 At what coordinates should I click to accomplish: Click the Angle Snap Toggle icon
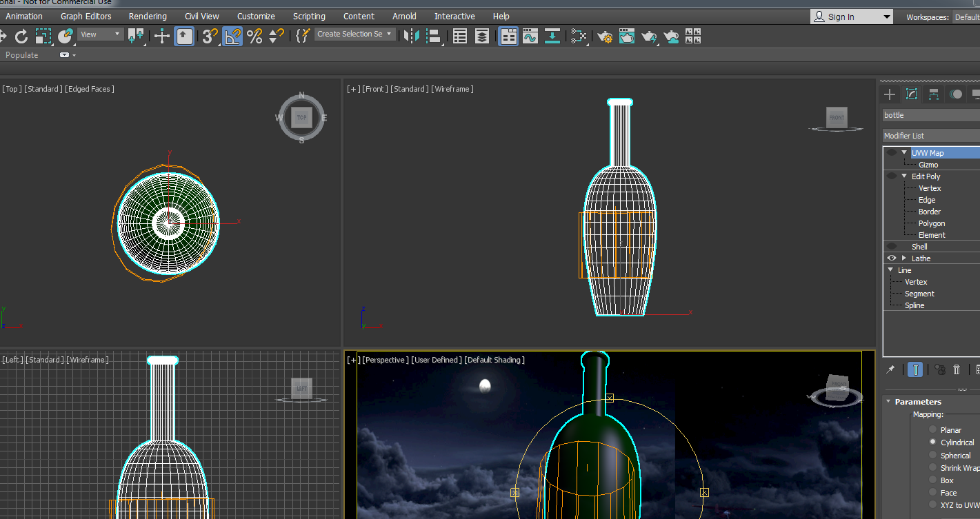(232, 36)
